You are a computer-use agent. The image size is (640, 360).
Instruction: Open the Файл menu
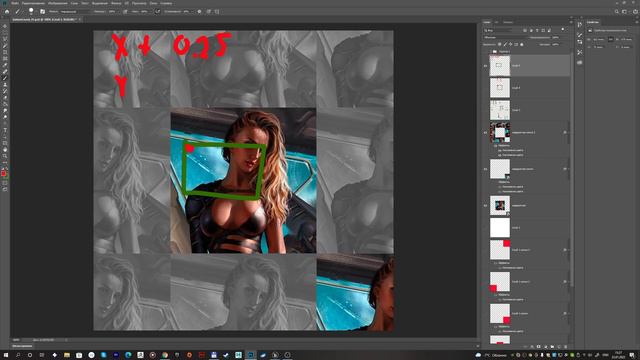[x=15, y=3]
